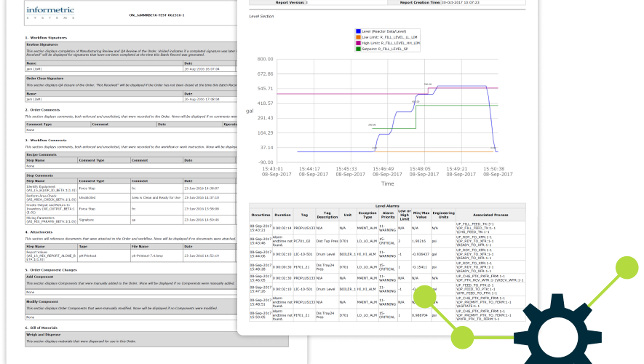
Task: Click 'Area is Clean and Ready for Use' comment
Action: tap(156, 197)
